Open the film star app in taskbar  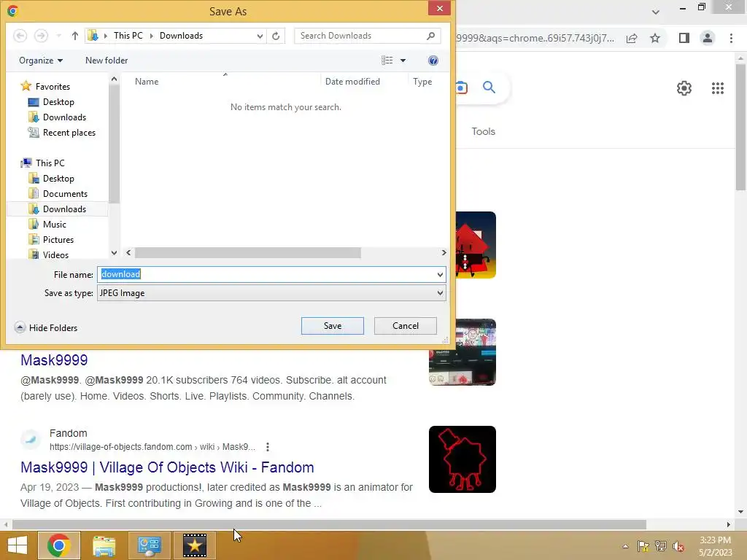(194, 545)
